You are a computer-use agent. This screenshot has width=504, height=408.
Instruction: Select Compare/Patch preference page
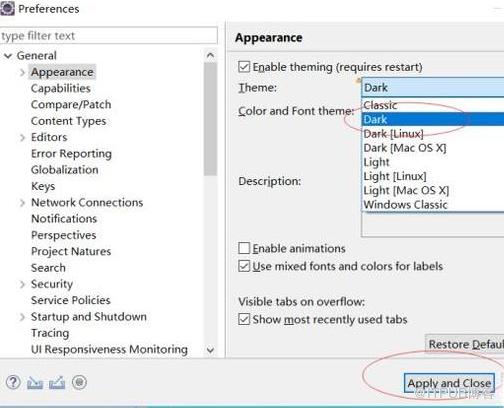coord(71,105)
